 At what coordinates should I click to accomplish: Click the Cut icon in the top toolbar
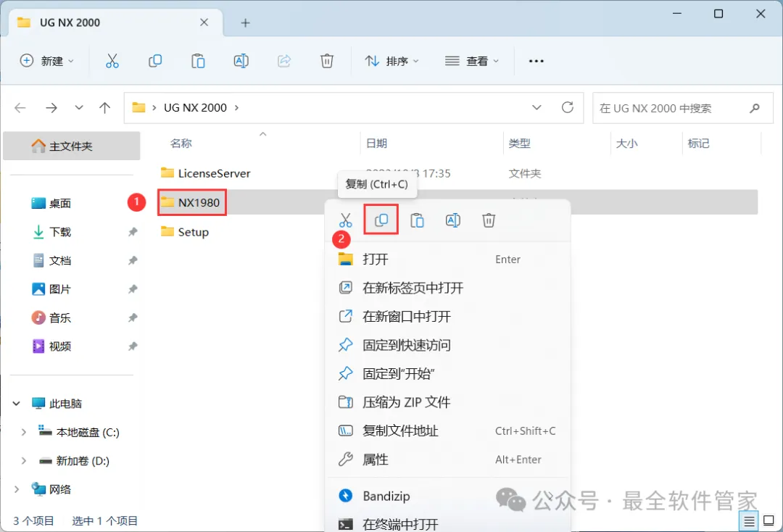click(112, 61)
